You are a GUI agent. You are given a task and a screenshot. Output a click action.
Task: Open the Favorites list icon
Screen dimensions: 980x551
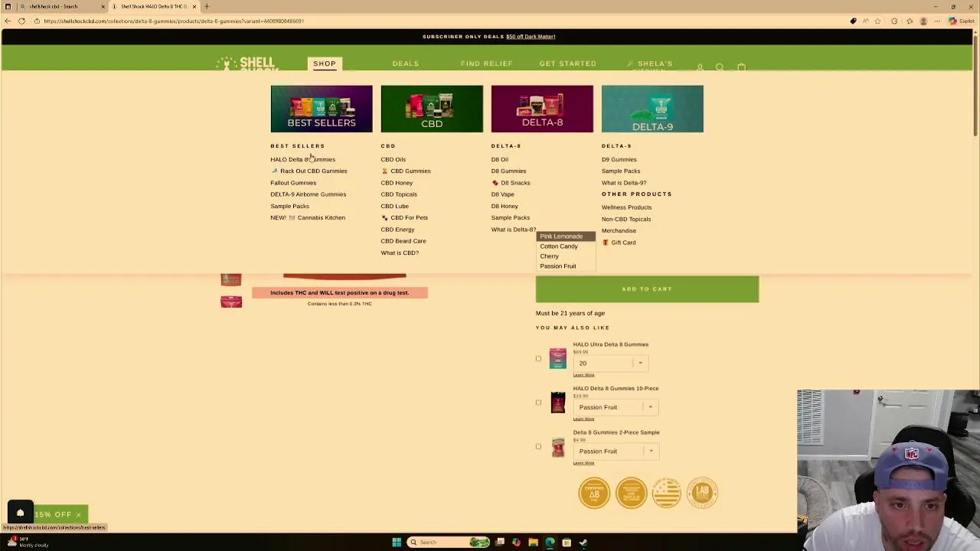[910, 21]
